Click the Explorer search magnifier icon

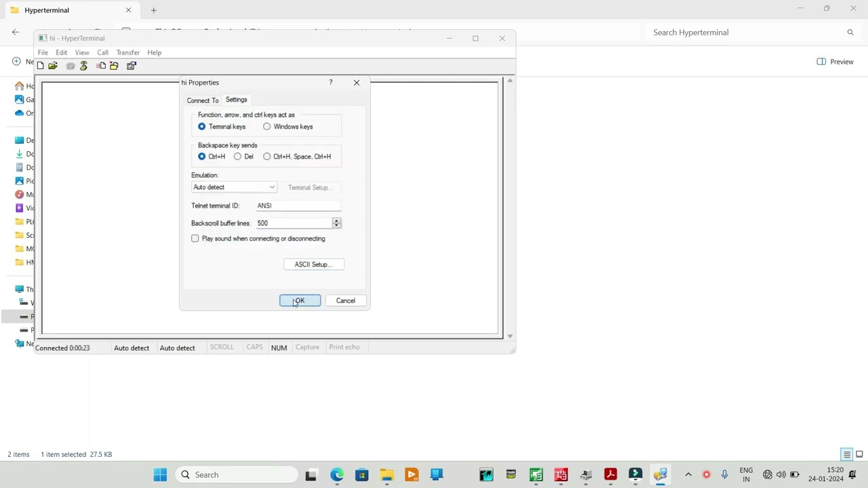(850, 32)
